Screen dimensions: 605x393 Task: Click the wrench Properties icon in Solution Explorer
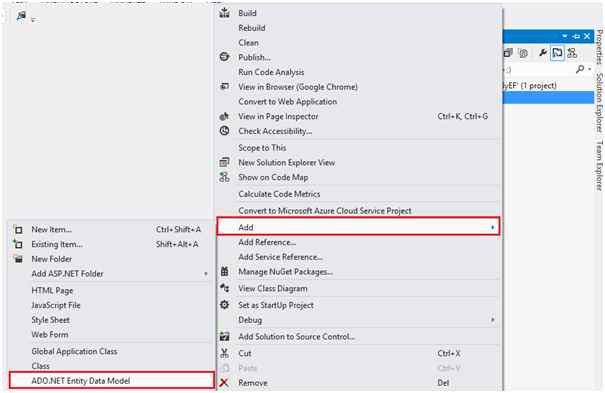click(542, 53)
